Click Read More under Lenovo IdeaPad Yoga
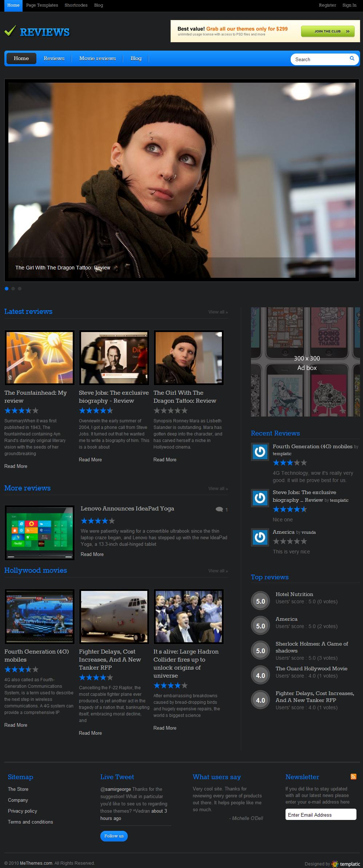This screenshot has width=363, height=868. coord(92,554)
